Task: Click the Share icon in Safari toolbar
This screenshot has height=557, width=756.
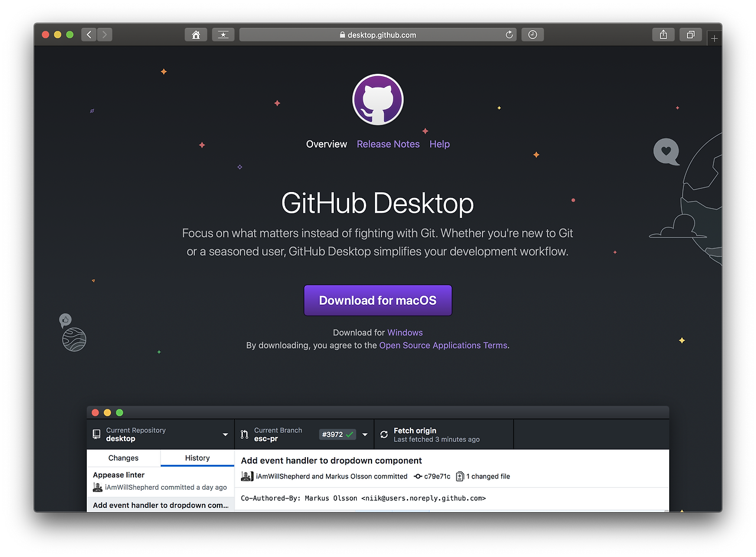Action: click(x=663, y=35)
